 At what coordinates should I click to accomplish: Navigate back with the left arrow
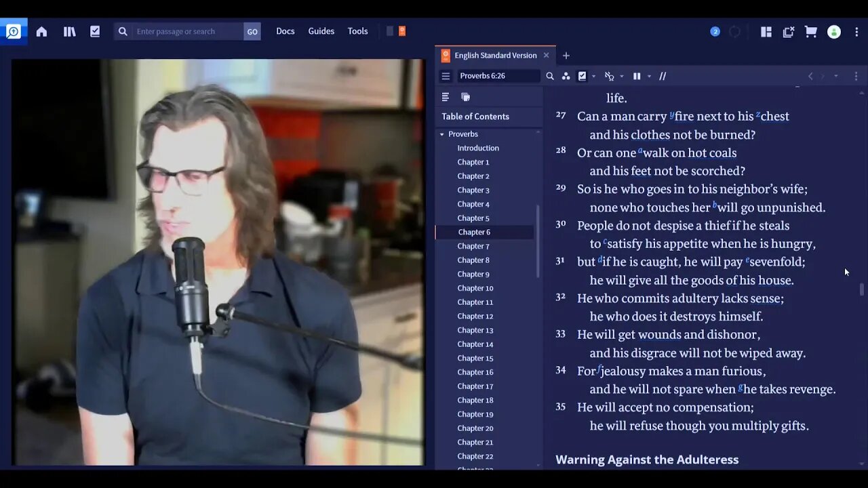point(810,76)
